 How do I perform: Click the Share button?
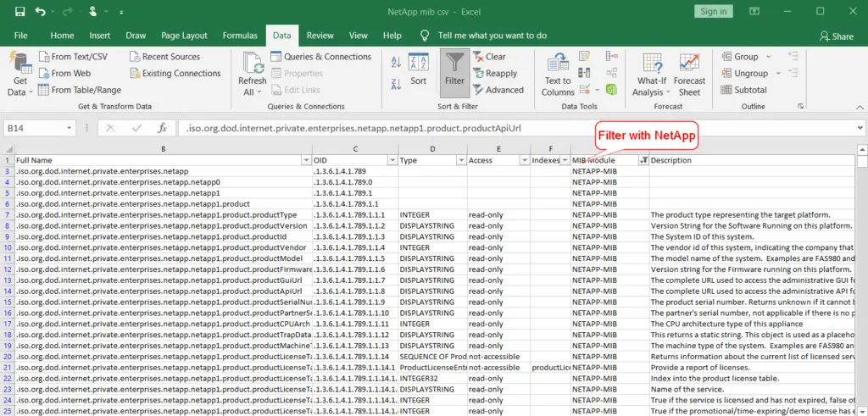[x=837, y=36]
